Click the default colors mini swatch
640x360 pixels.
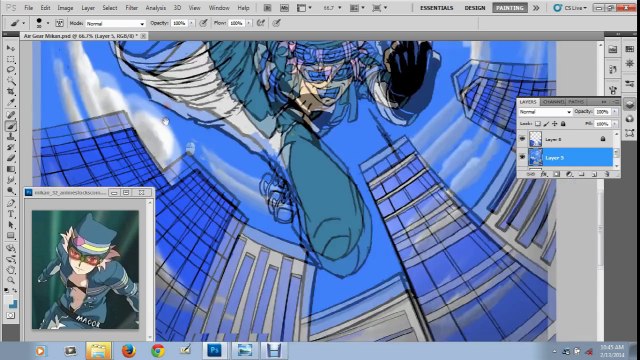tap(6, 290)
